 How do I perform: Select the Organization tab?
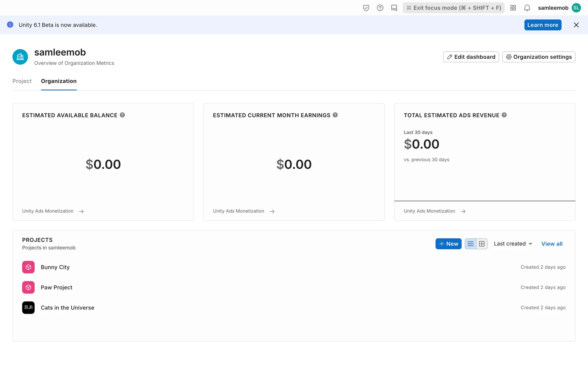(58, 81)
